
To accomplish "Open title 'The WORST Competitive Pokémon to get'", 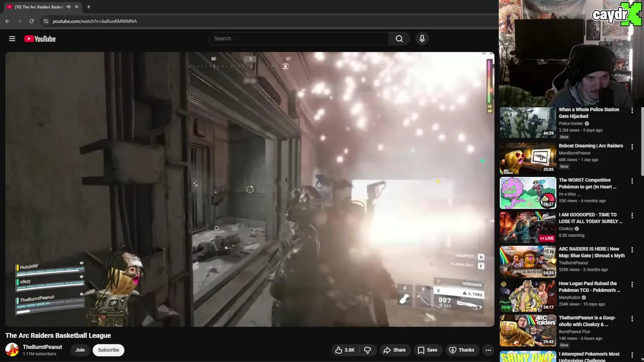I will [587, 184].
